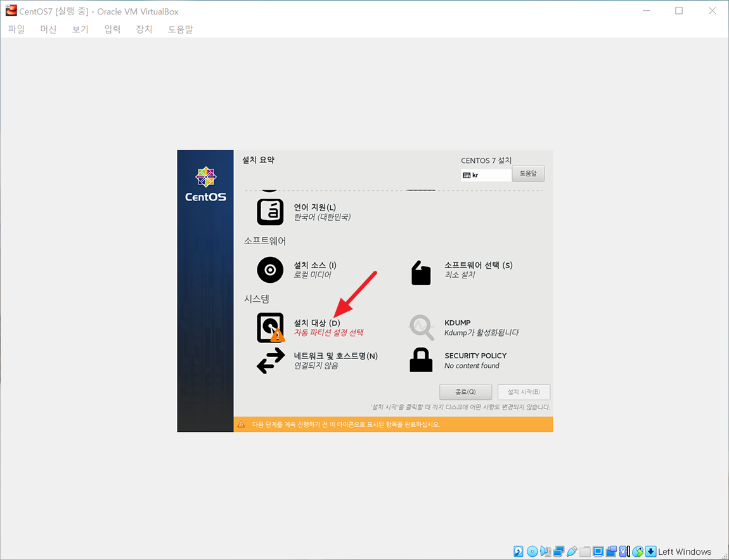Open the SECURITY POLICY padlock icon
Screen dimensions: 729x560
(x=421, y=360)
